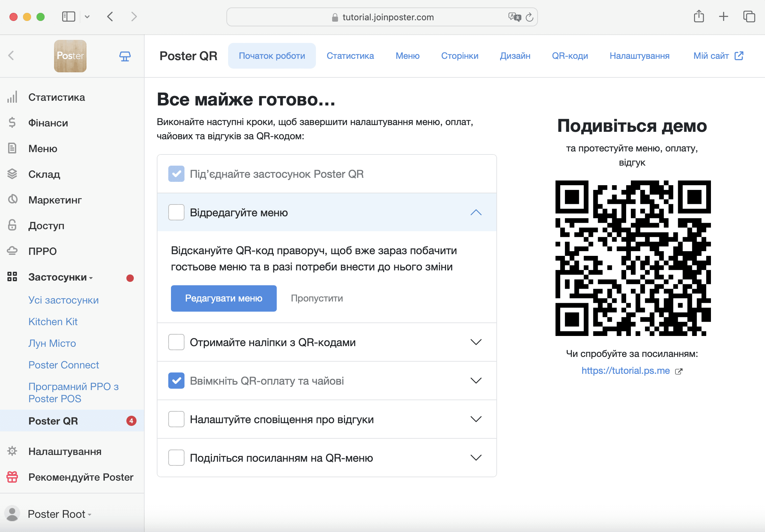Expand Поділіться посиланням на QR-меню chevron
Image resolution: width=765 pixels, height=532 pixels.
coord(476,458)
